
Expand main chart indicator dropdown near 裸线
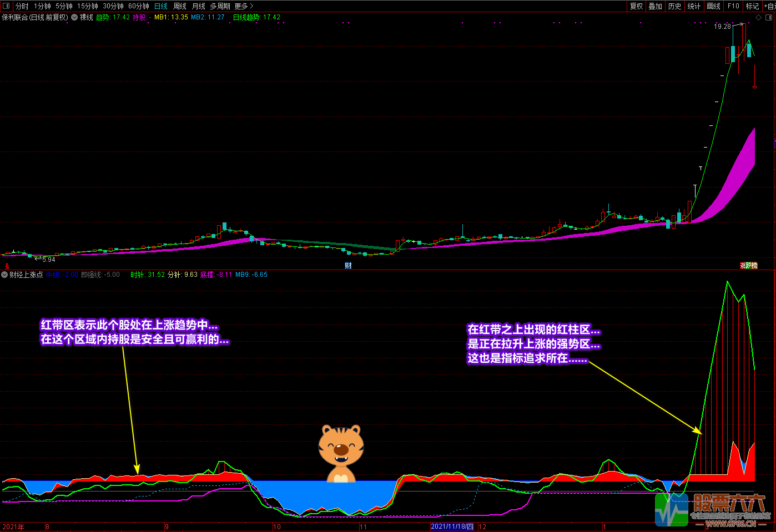click(74, 17)
